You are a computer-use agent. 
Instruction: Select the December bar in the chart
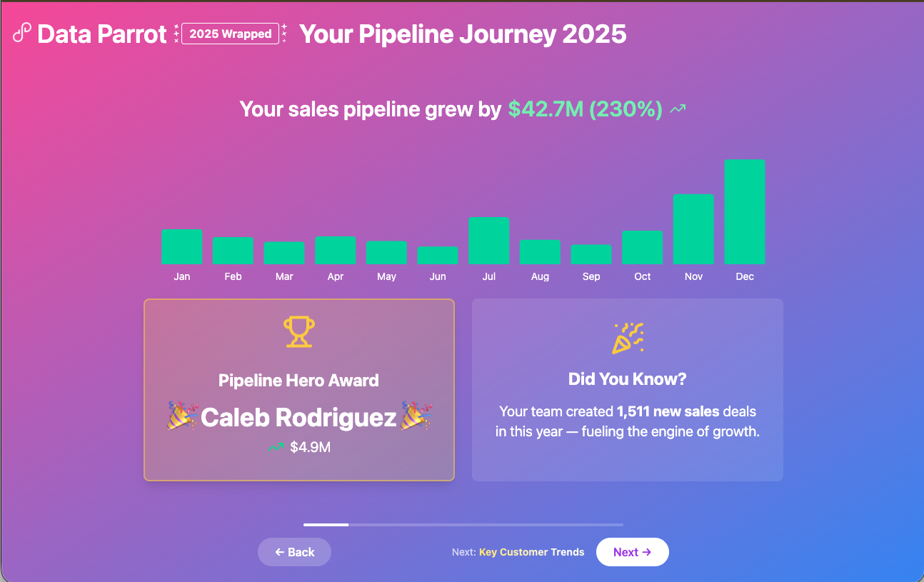pyautogui.click(x=744, y=212)
